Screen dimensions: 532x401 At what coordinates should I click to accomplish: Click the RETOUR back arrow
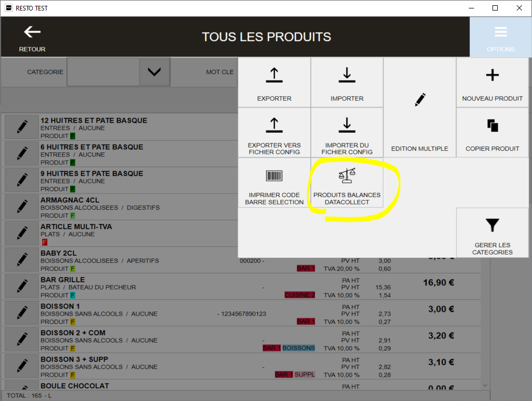pos(32,32)
